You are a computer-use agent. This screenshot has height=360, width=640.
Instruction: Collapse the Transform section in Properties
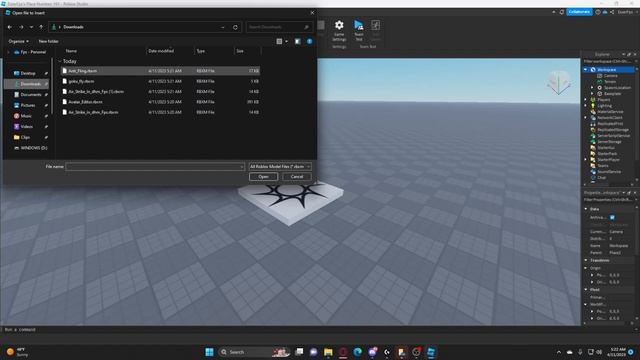(586, 260)
